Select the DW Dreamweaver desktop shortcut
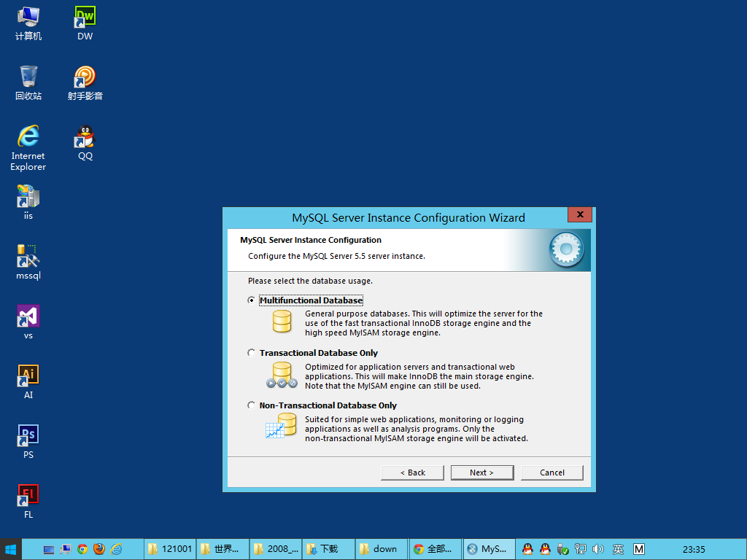This screenshot has height=560, width=747. 85,23
